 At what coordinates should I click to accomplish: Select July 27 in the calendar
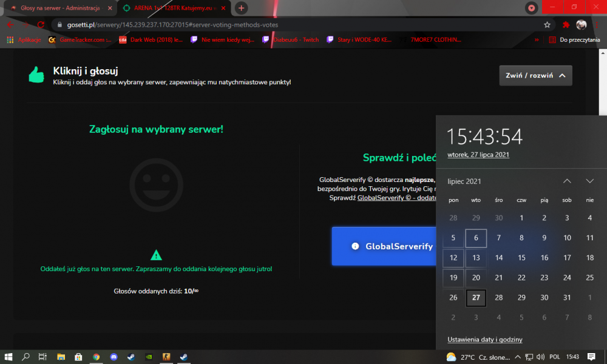476,298
